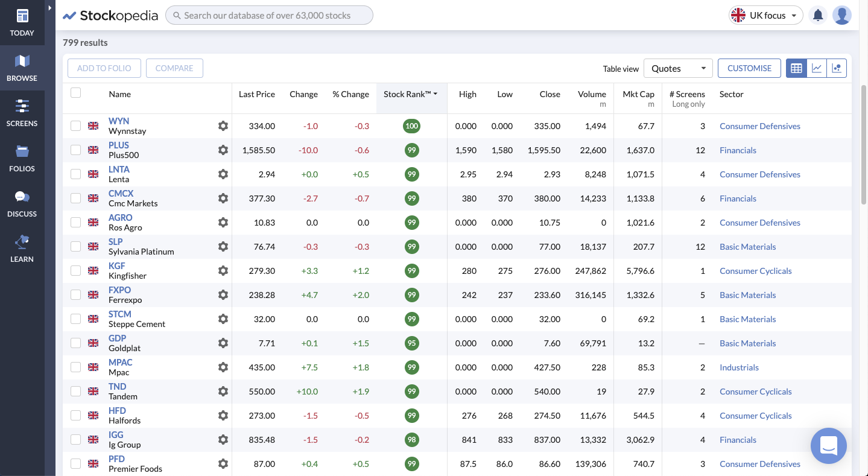Image resolution: width=868 pixels, height=476 pixels.
Task: Tick the checkbox for Steppe Cement
Action: (75, 319)
